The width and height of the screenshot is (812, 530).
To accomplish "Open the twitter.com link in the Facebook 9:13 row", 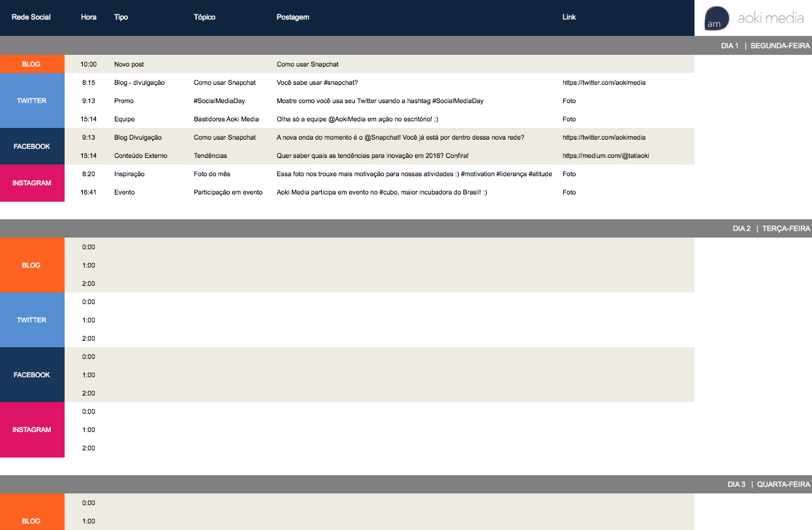I will pyautogui.click(x=604, y=138).
